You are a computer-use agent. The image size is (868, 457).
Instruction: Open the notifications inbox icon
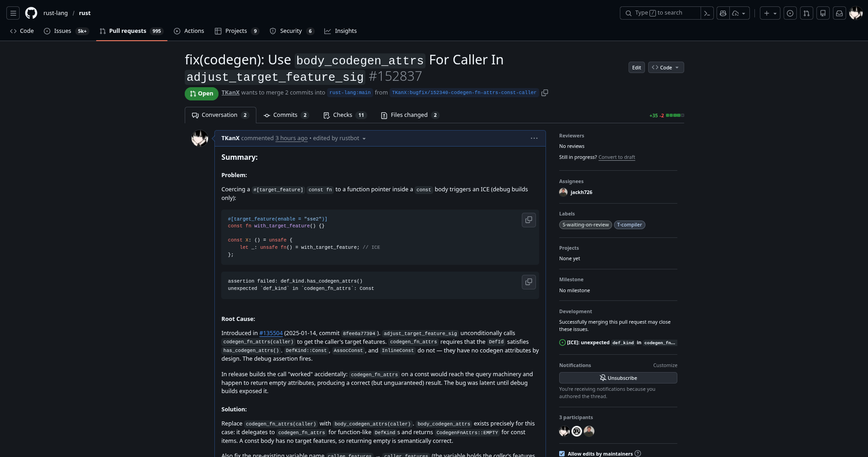(x=839, y=13)
